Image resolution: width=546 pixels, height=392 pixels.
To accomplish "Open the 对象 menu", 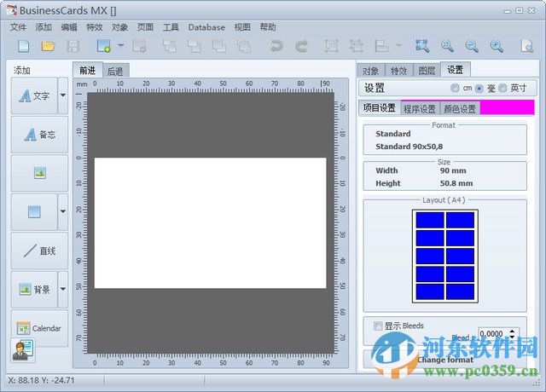I will 119,27.
